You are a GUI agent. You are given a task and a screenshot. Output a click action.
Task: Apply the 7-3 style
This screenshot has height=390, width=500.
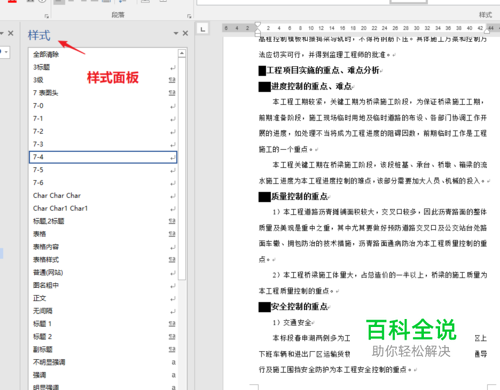(x=103, y=144)
